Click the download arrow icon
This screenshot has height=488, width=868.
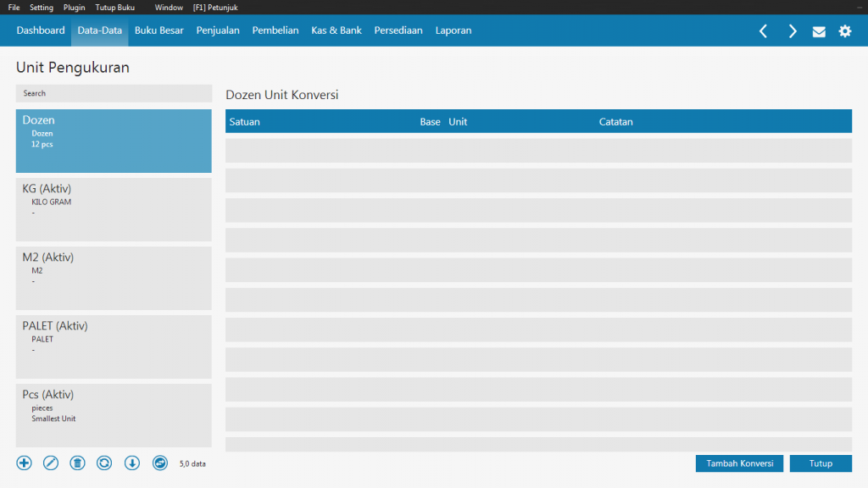[x=131, y=463]
